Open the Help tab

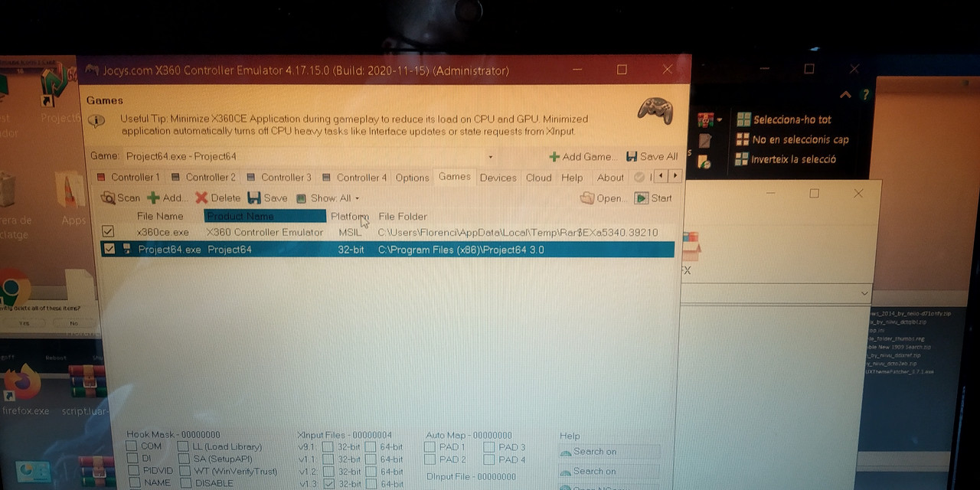click(x=572, y=178)
